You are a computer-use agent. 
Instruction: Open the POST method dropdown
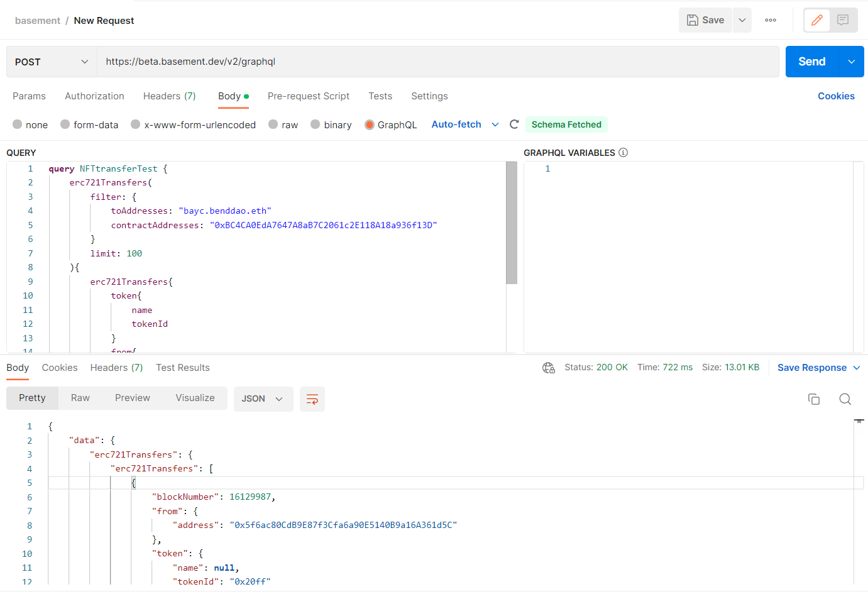(x=50, y=62)
